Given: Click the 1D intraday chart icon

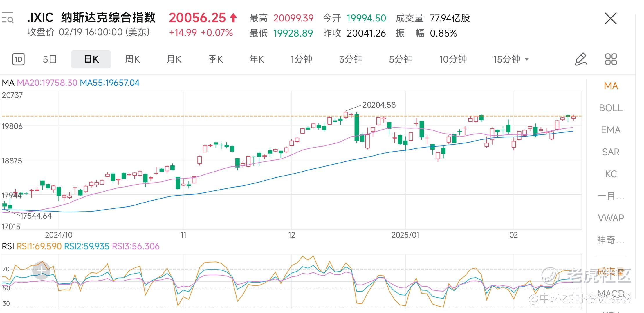Looking at the screenshot, I should pos(19,59).
